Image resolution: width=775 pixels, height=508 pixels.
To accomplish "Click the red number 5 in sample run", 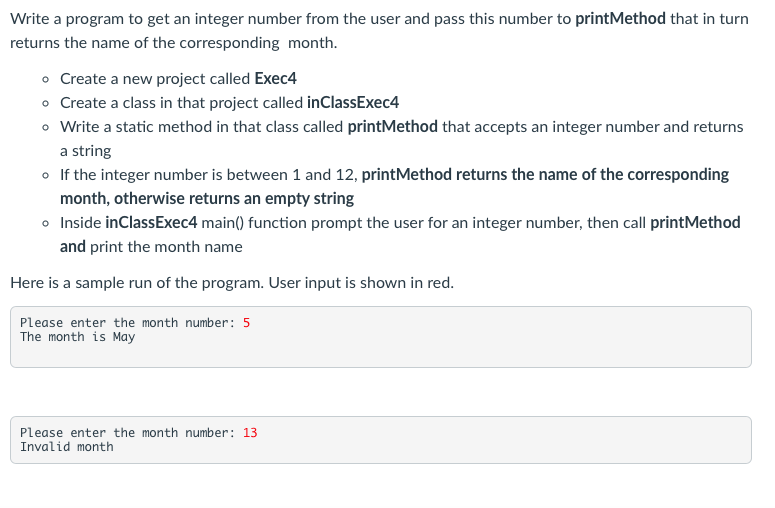I will (247, 323).
